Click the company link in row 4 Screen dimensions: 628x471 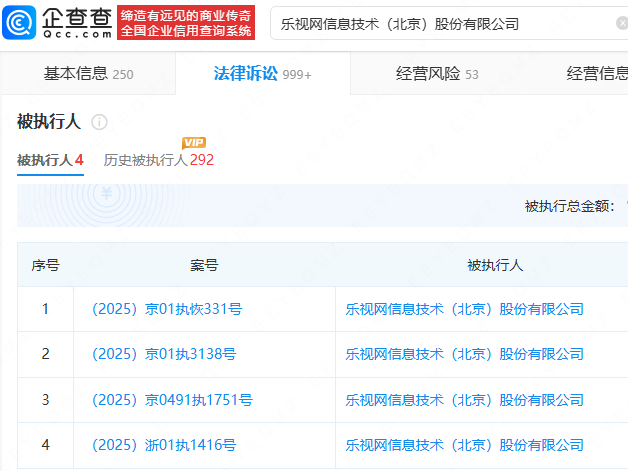[x=464, y=445]
